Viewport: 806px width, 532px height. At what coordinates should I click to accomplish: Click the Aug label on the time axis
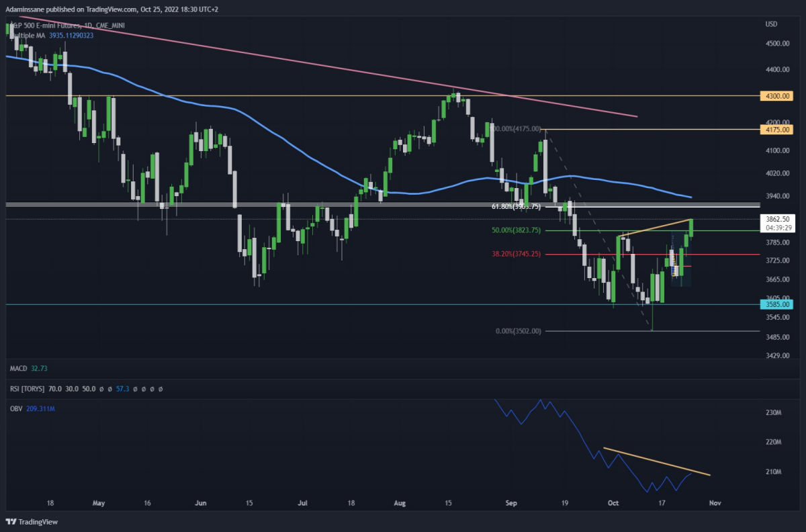400,502
